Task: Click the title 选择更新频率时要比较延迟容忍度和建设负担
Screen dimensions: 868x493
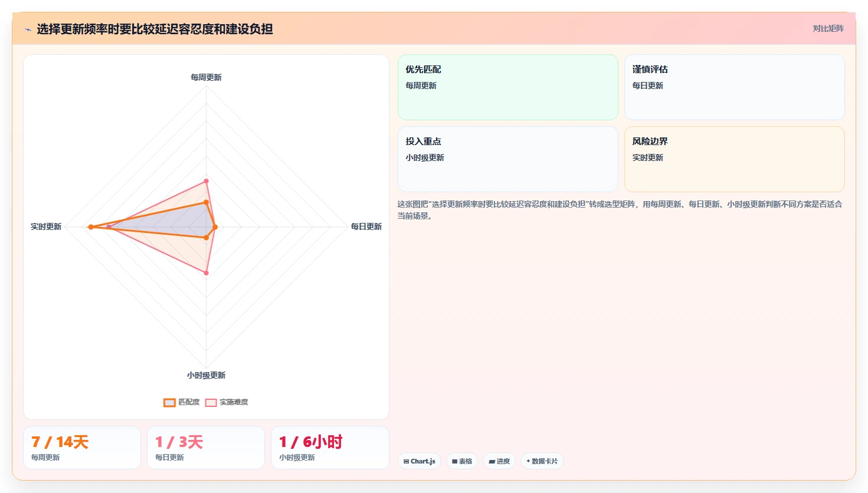Action: tap(155, 29)
